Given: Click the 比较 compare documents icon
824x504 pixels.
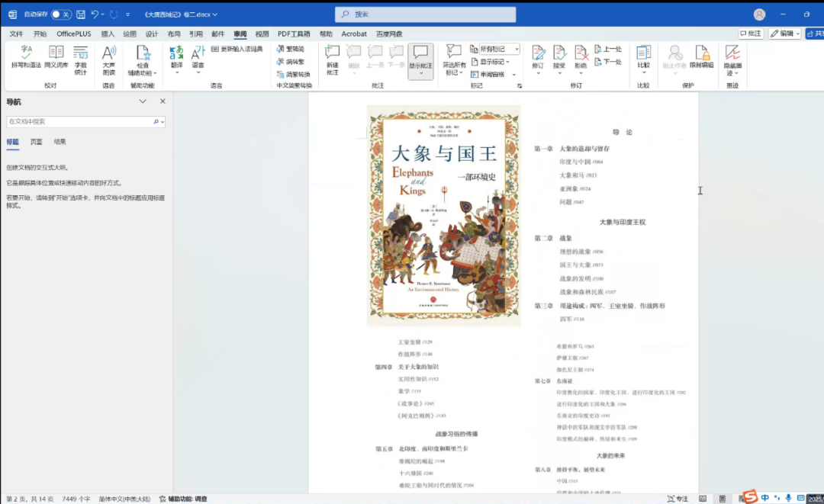Looking at the screenshot, I should coord(643,56).
